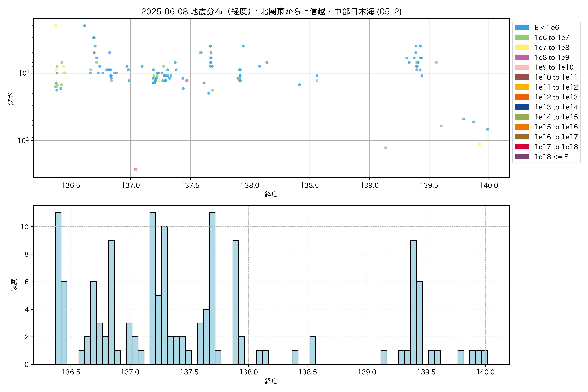Click the yellow '1e7 to 1e8' legend swatch
The image size is (588, 392).
point(522,48)
